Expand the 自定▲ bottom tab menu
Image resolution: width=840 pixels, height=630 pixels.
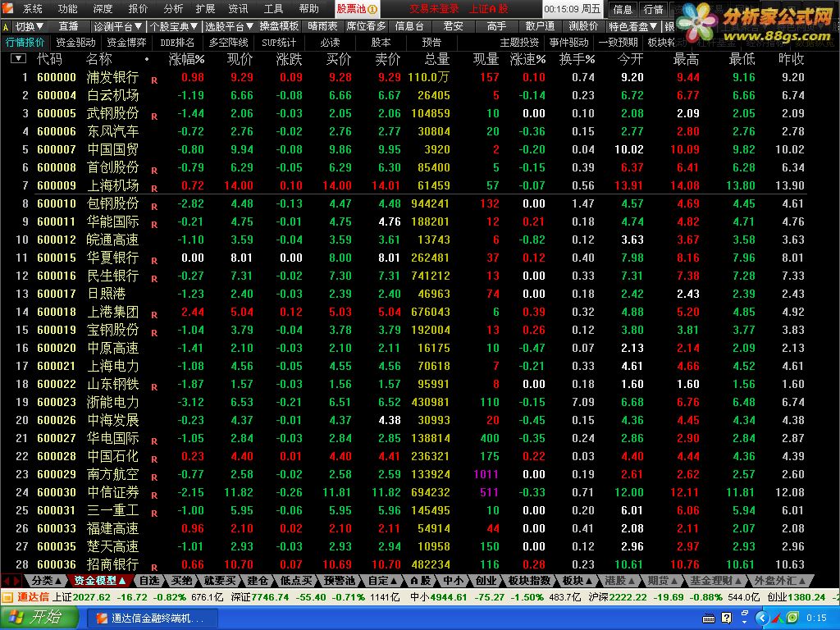(x=383, y=580)
